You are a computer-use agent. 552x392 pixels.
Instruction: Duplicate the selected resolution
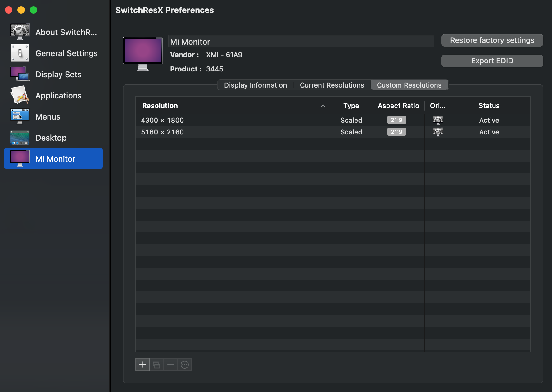click(156, 364)
